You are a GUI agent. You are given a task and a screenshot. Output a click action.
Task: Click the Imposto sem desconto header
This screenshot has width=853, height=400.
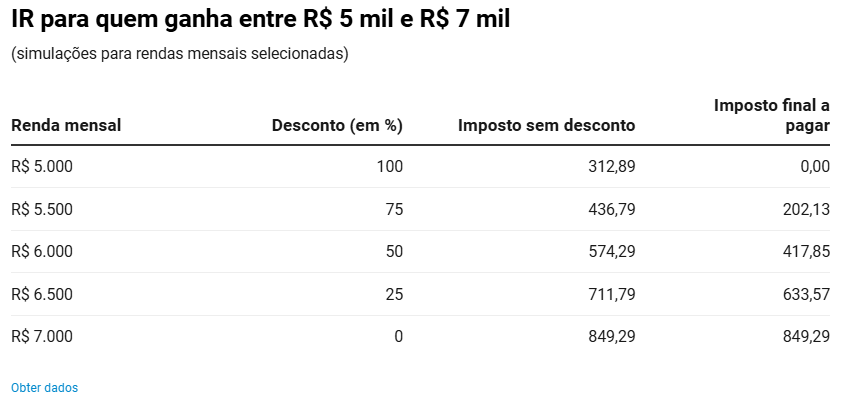pos(546,126)
